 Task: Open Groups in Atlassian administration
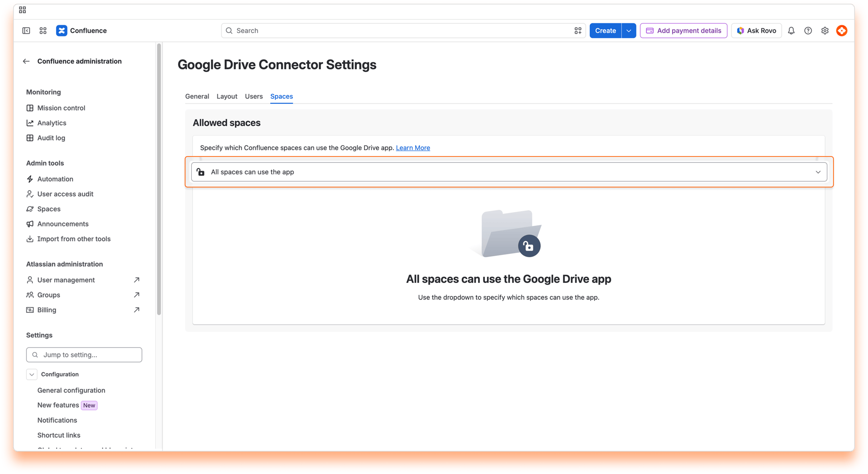click(x=49, y=295)
